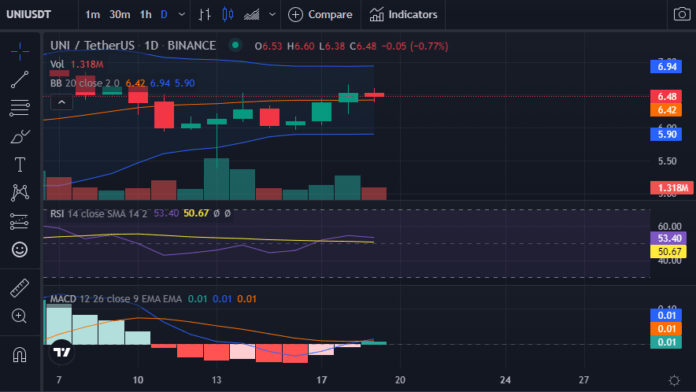Open chart settings gear icon
Image resolution: width=696 pixels, height=392 pixels.
[674, 380]
